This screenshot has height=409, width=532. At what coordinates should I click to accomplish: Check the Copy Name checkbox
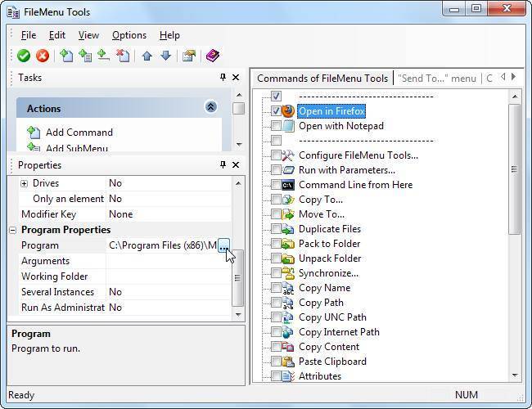(x=276, y=288)
